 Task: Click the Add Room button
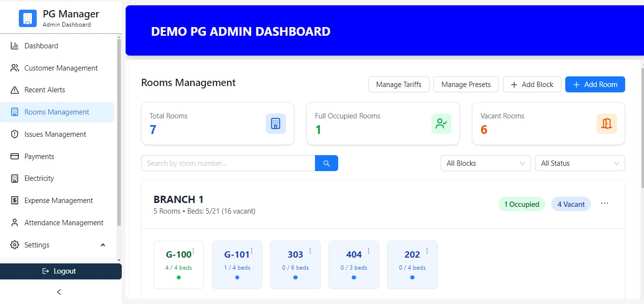(595, 84)
